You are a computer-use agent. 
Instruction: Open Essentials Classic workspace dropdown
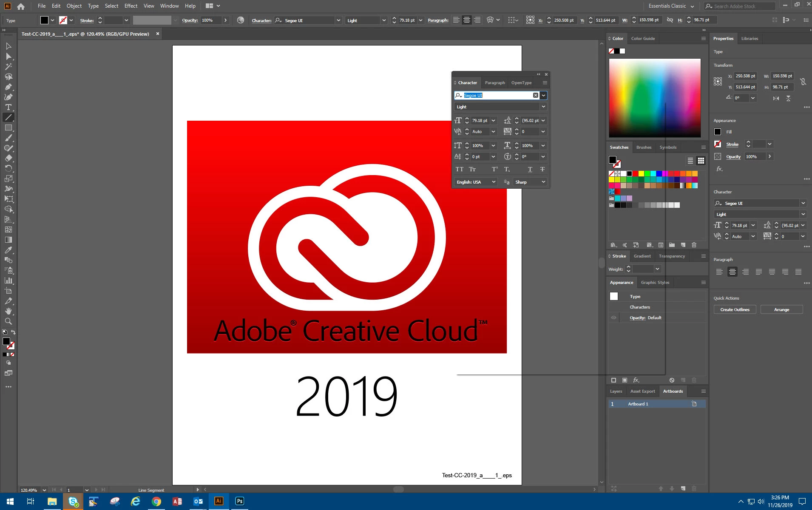[671, 6]
